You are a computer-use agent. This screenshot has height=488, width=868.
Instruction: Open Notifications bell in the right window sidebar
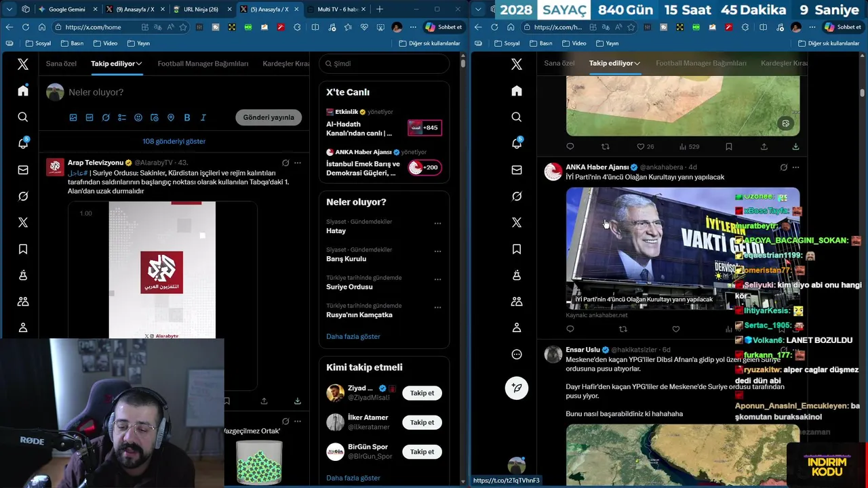pyautogui.click(x=517, y=143)
